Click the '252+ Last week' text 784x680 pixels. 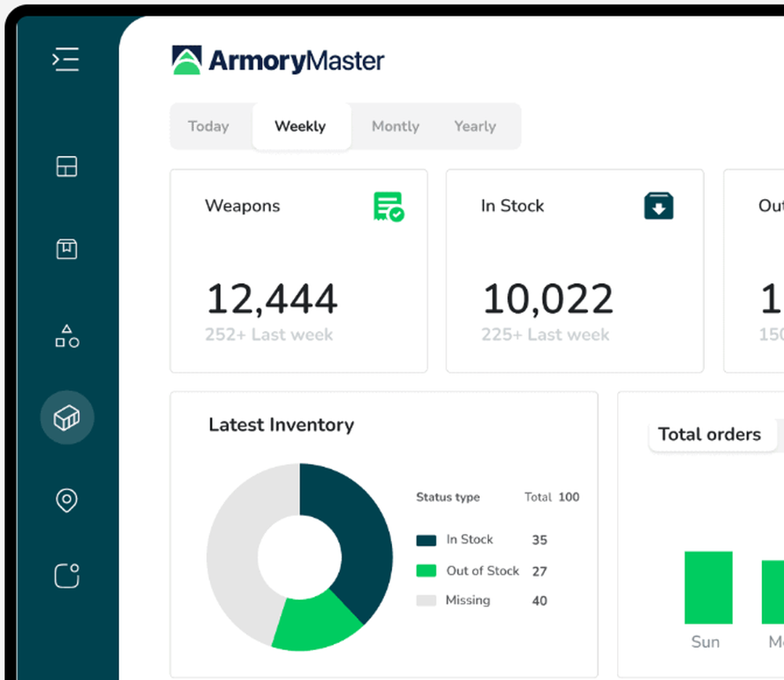point(268,334)
